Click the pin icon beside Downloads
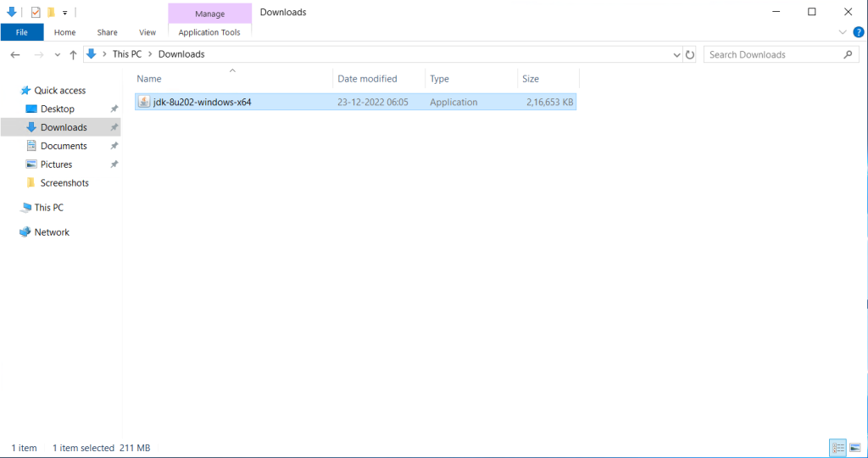 [114, 127]
